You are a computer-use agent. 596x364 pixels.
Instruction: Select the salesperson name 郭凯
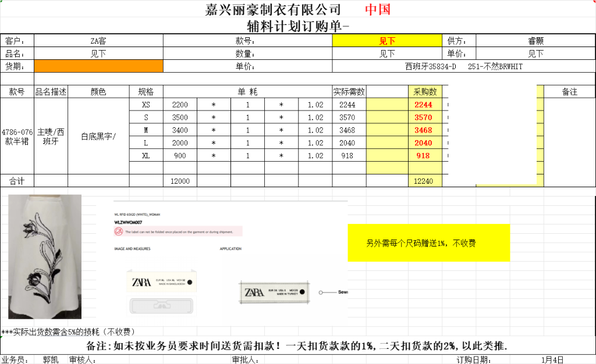coord(51,360)
